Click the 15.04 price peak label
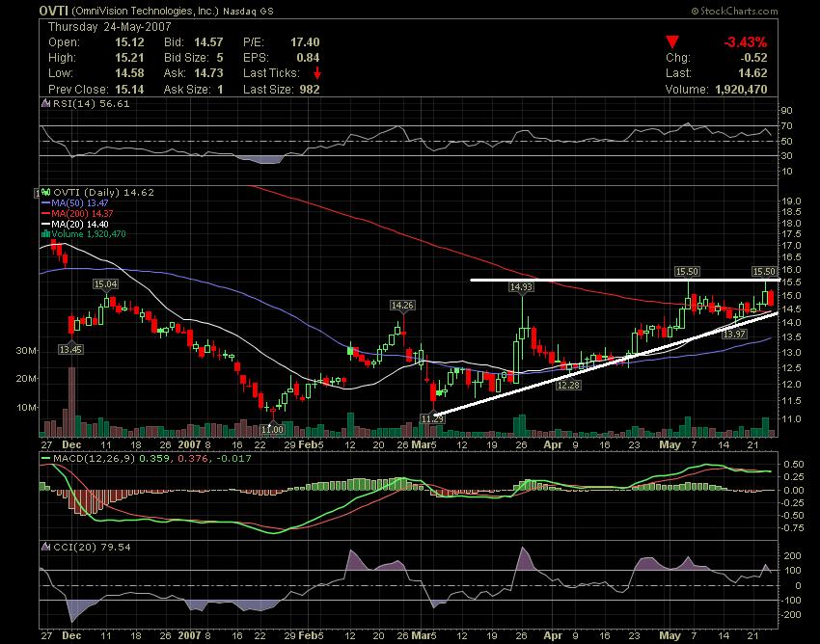 coord(106,283)
